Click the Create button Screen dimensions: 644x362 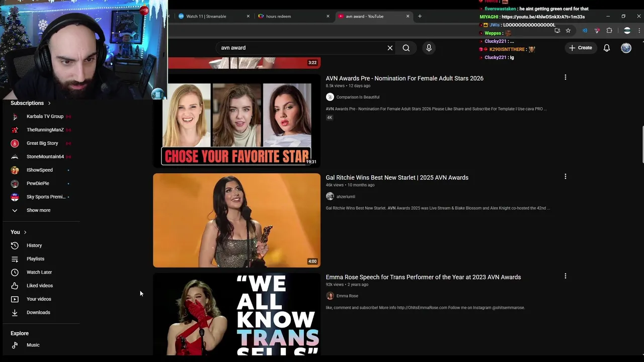tap(580, 48)
